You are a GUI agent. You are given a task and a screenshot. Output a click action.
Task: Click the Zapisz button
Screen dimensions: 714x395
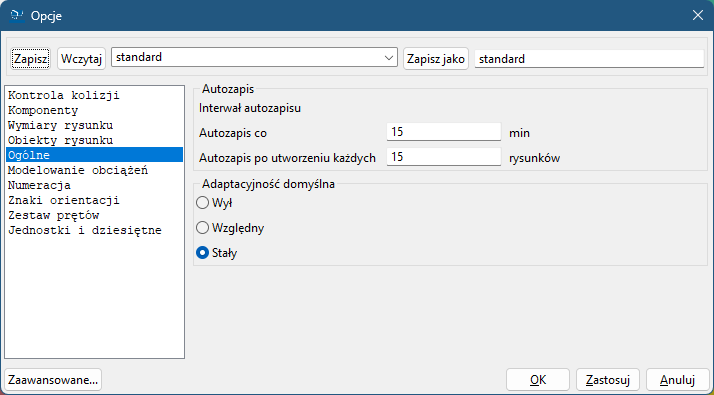point(31,59)
